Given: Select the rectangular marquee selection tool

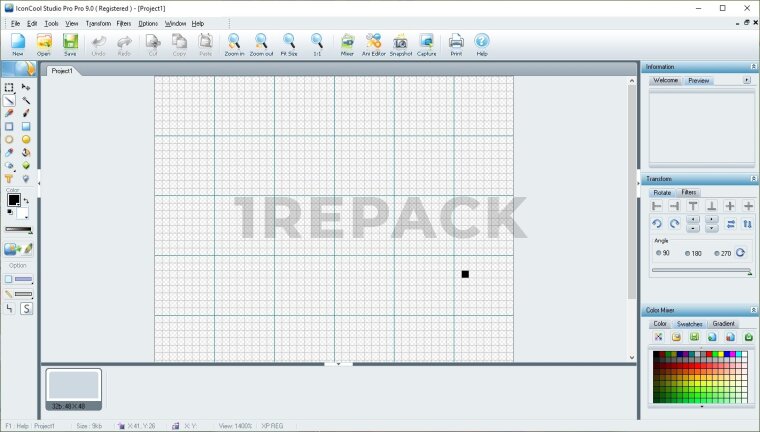Looking at the screenshot, I should click(x=10, y=88).
